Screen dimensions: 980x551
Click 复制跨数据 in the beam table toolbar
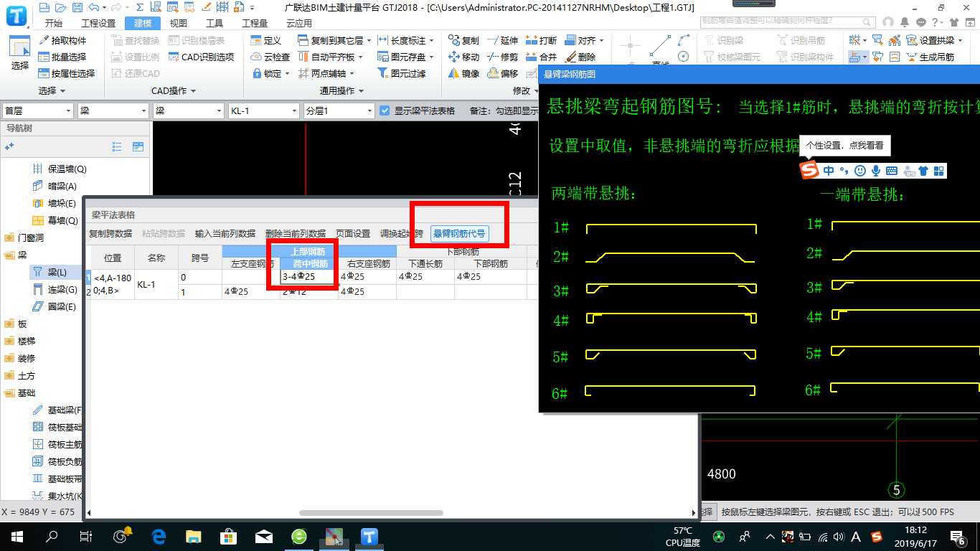110,234
